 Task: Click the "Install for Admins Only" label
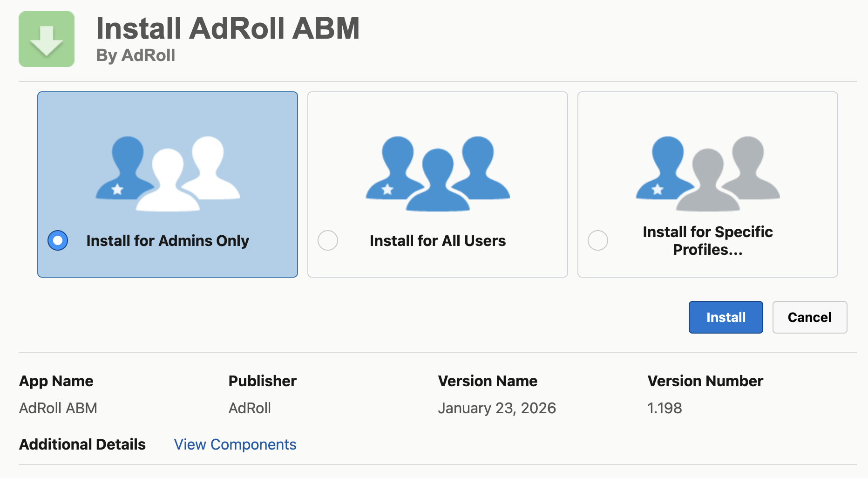click(x=168, y=241)
